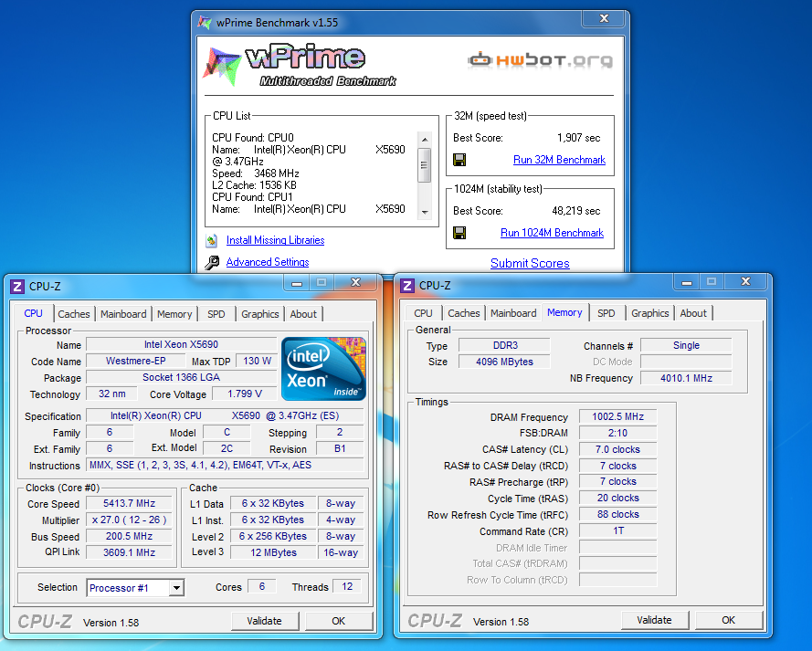This screenshot has width=812, height=651.
Task: Click the memory Type value DDR3
Action: coord(504,346)
